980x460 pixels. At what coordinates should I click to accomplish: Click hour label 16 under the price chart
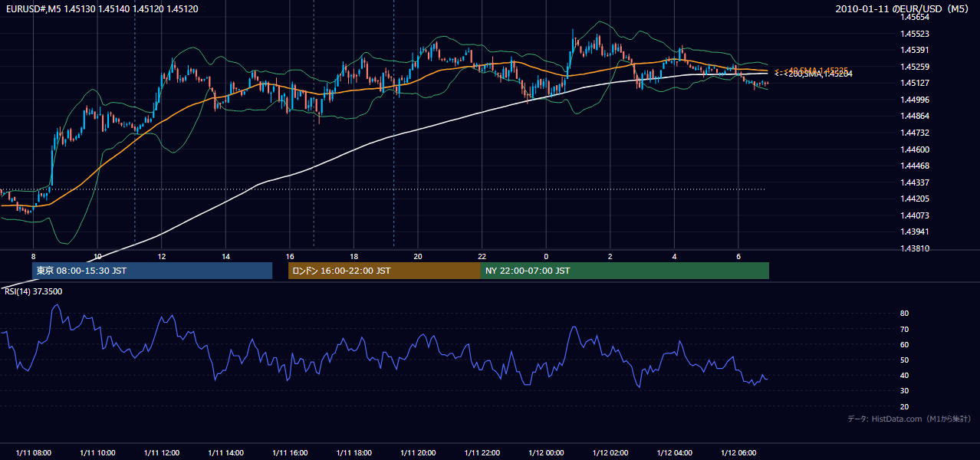[x=289, y=256]
